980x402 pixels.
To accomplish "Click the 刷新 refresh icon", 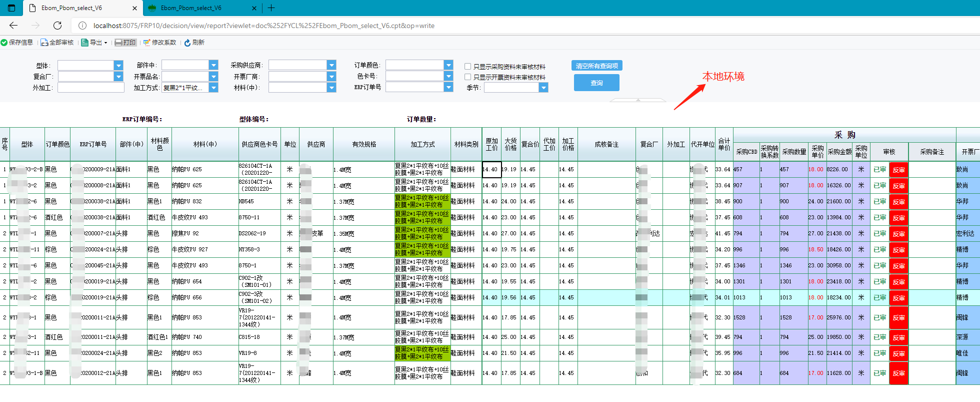I will pos(187,43).
